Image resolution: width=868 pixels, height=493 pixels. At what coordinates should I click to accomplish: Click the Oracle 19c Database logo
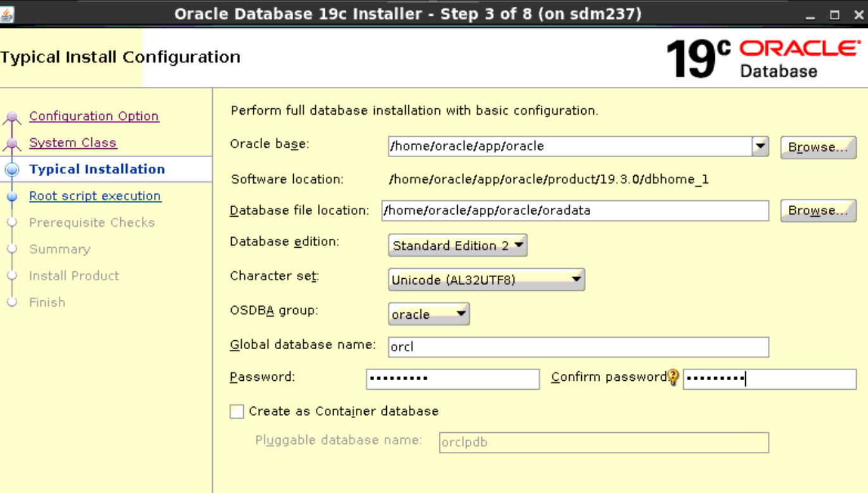coord(764,59)
